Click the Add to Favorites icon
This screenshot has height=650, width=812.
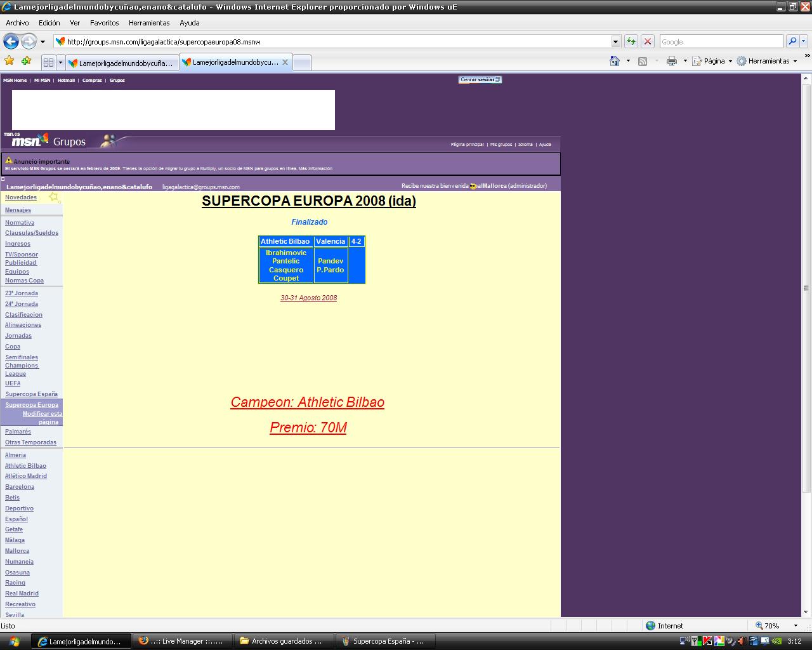pos(26,61)
